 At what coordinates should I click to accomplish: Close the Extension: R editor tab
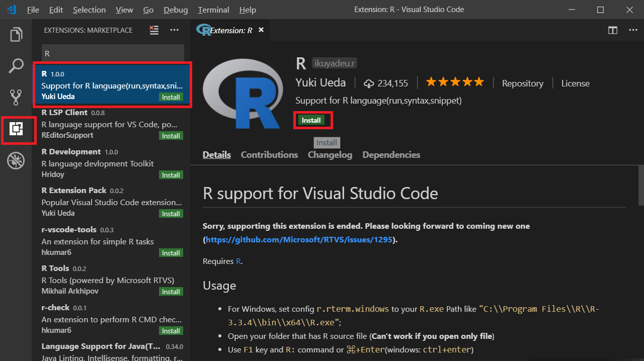click(261, 30)
